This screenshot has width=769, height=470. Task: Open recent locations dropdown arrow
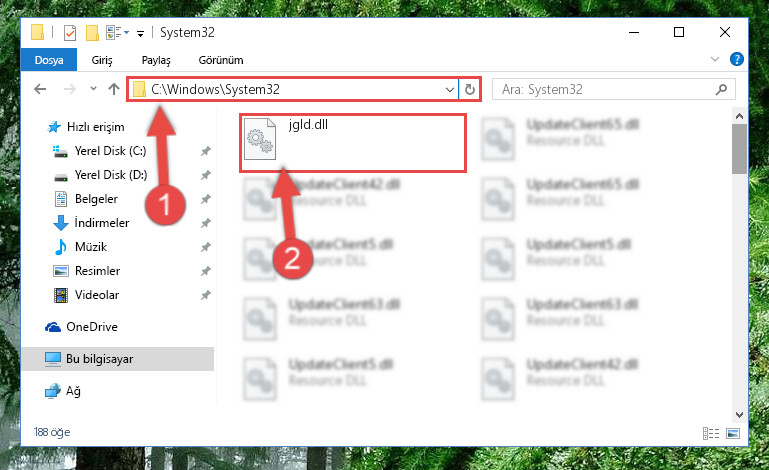point(93,89)
